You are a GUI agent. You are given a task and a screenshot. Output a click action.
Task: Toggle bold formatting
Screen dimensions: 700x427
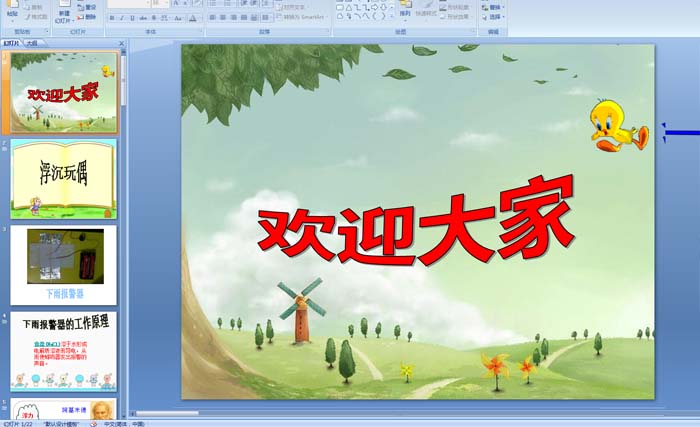[x=112, y=18]
